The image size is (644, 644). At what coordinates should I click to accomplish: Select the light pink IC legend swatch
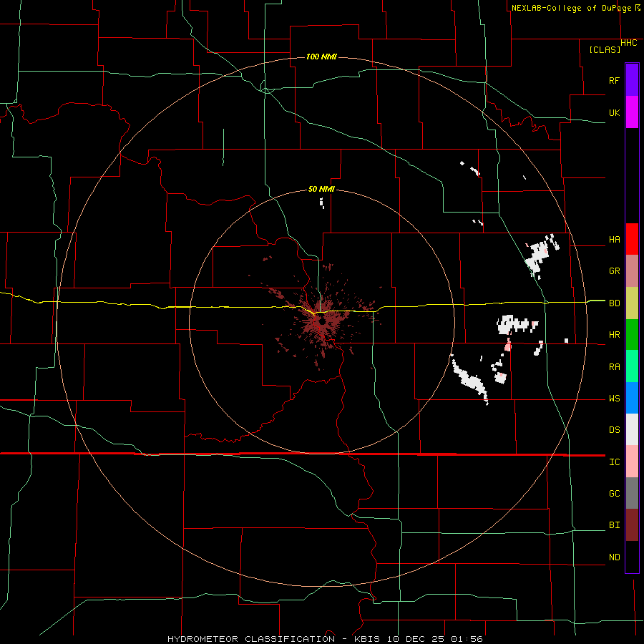632,462
